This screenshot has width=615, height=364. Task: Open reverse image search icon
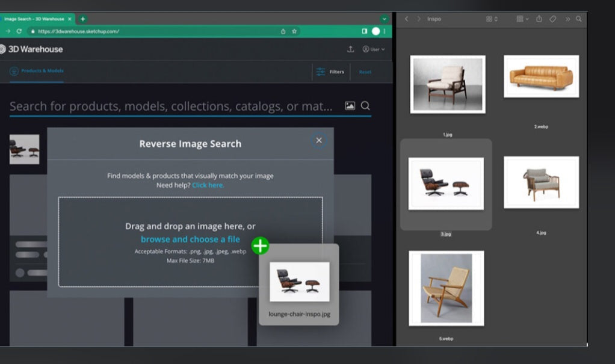pyautogui.click(x=350, y=105)
